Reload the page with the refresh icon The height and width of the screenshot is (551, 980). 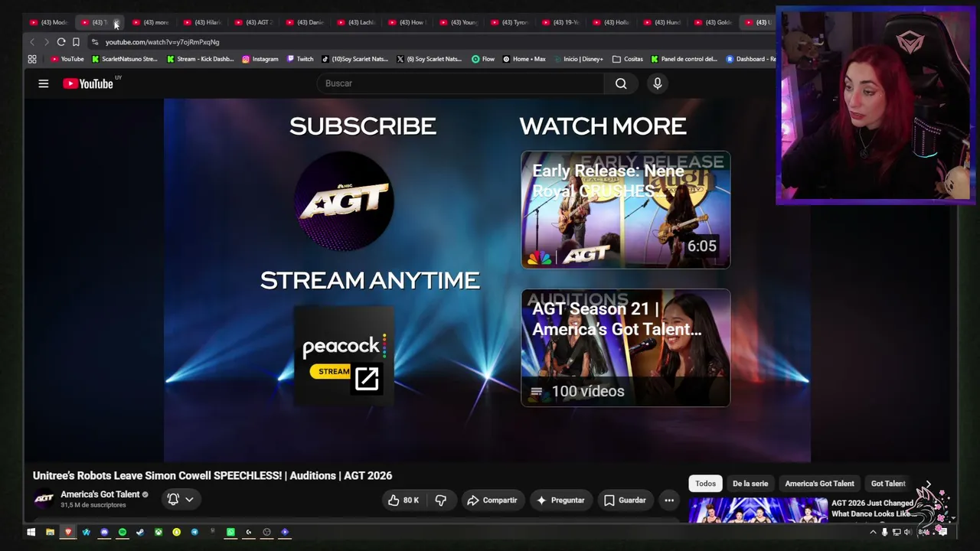[61, 42]
